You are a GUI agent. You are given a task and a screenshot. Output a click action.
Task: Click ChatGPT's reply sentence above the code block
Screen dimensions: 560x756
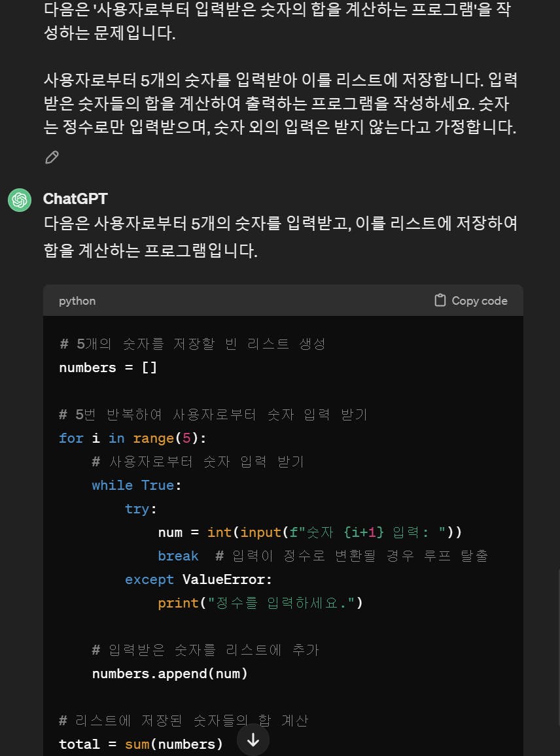click(280, 237)
